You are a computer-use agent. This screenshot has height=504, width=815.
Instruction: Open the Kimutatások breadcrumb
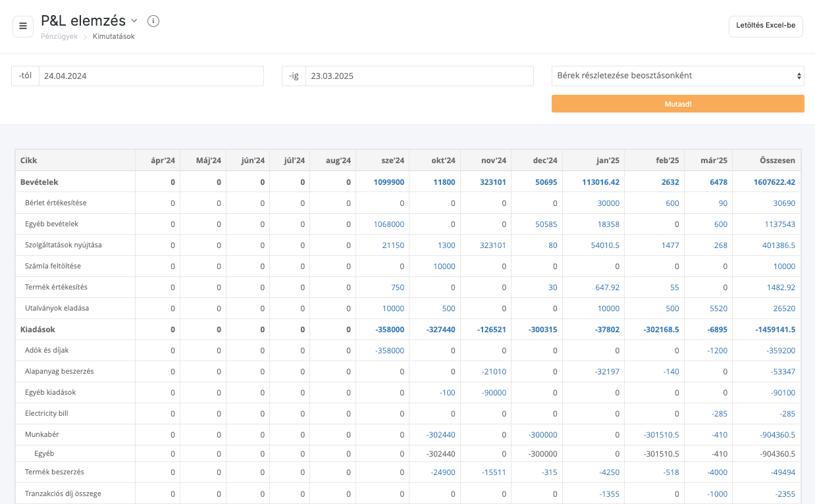pos(114,37)
